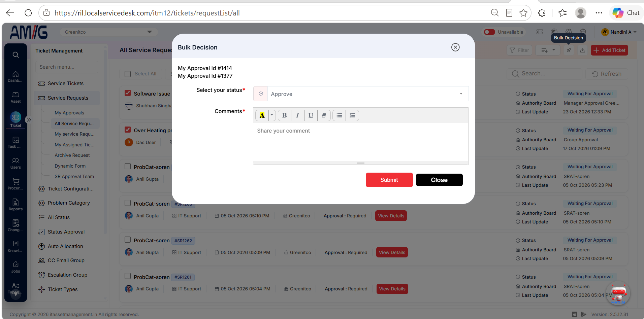
Task: Open the Reports module icon
Action: pos(15,205)
